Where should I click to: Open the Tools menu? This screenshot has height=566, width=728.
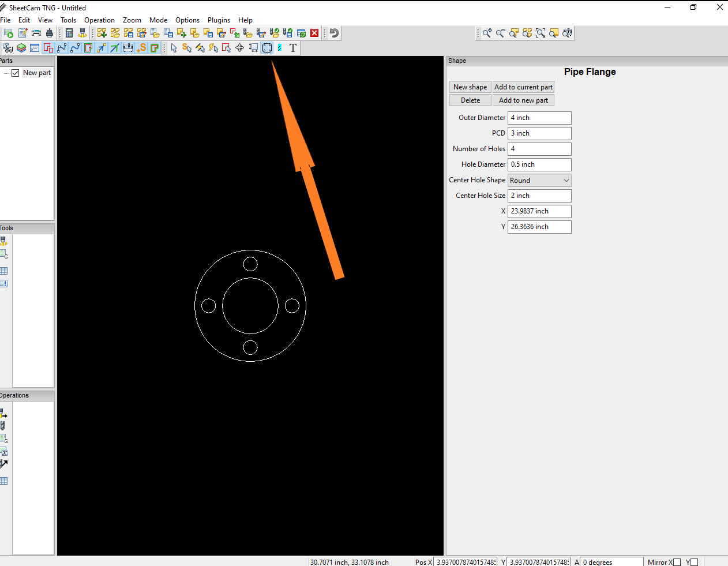tap(68, 20)
